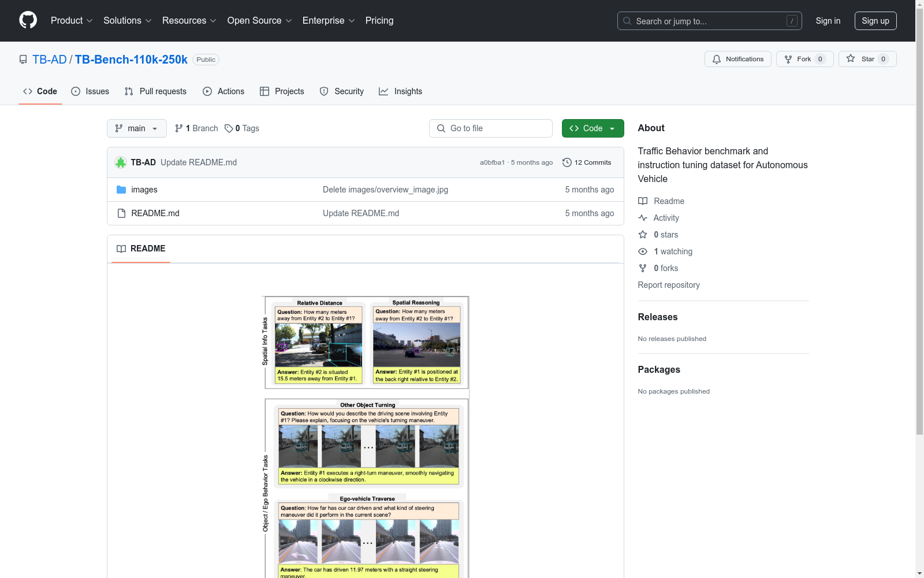Switch to the Insights tab
Image resolution: width=924 pixels, height=578 pixels.
tap(401, 91)
